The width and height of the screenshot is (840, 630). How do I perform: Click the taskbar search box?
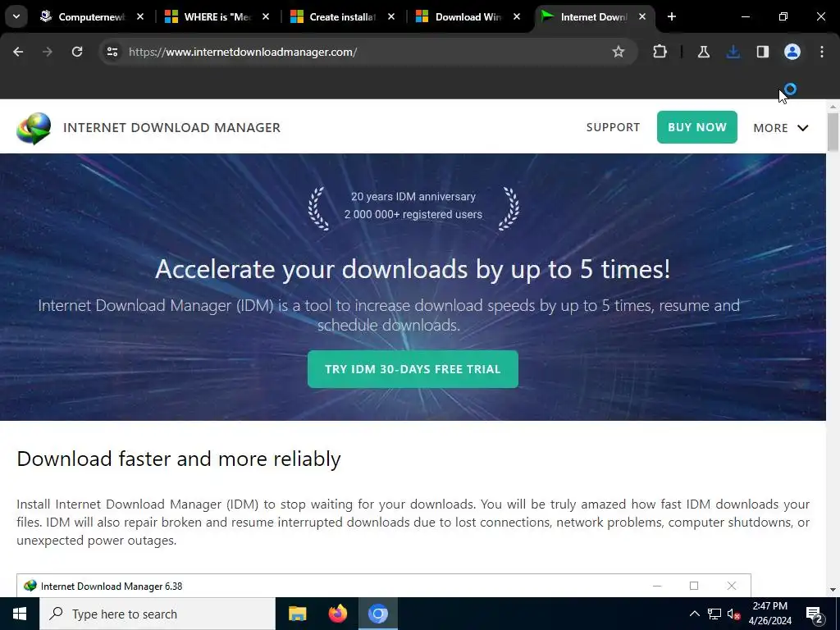(157, 614)
